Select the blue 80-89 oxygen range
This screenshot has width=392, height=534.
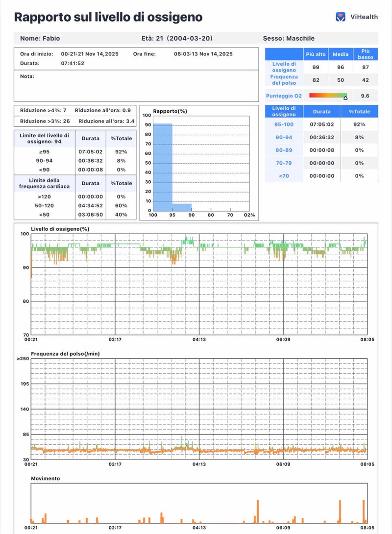284,150
